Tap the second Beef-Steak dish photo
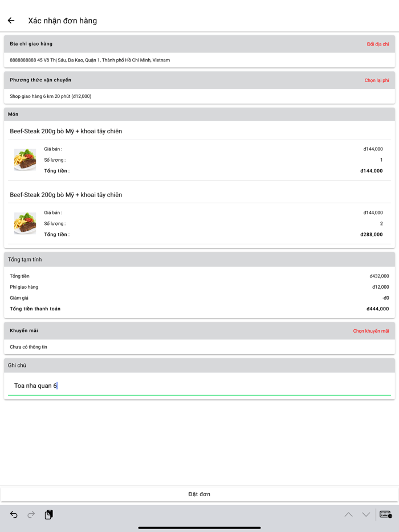 pos(25,223)
